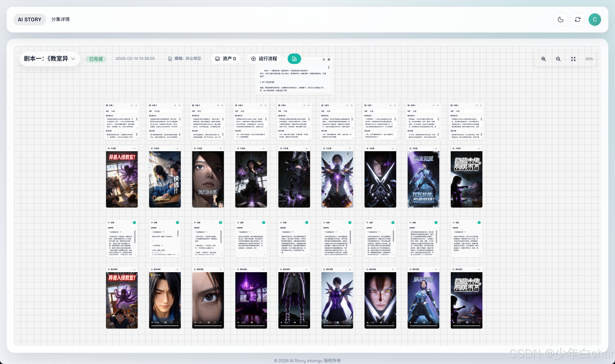Run the fifth 运镜 camera card
615x364 pixels.
pyautogui.click(x=307, y=223)
